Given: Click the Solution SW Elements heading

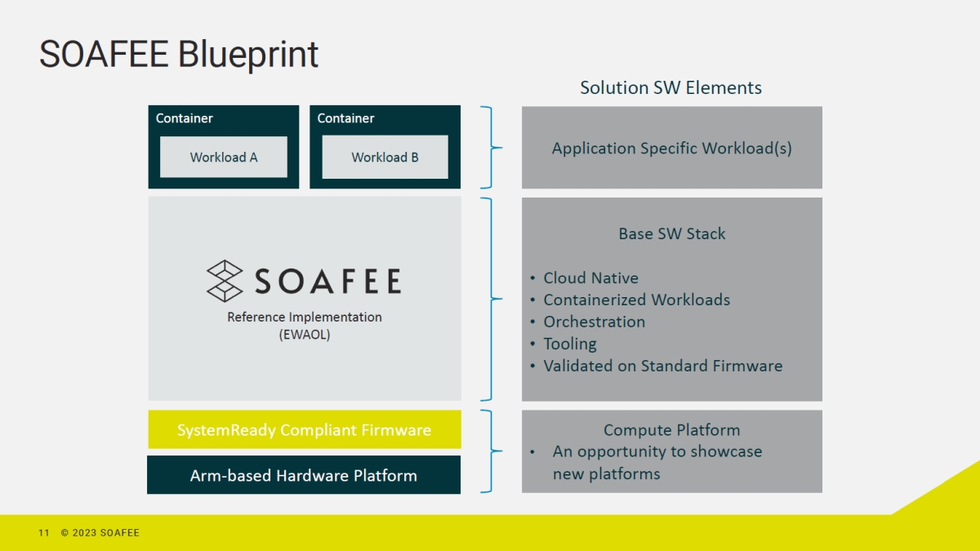Looking at the screenshot, I should pos(670,87).
